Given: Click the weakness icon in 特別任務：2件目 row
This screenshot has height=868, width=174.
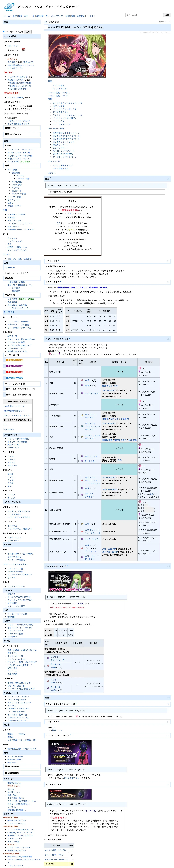Looking at the screenshot, I should [x=82, y=426].
